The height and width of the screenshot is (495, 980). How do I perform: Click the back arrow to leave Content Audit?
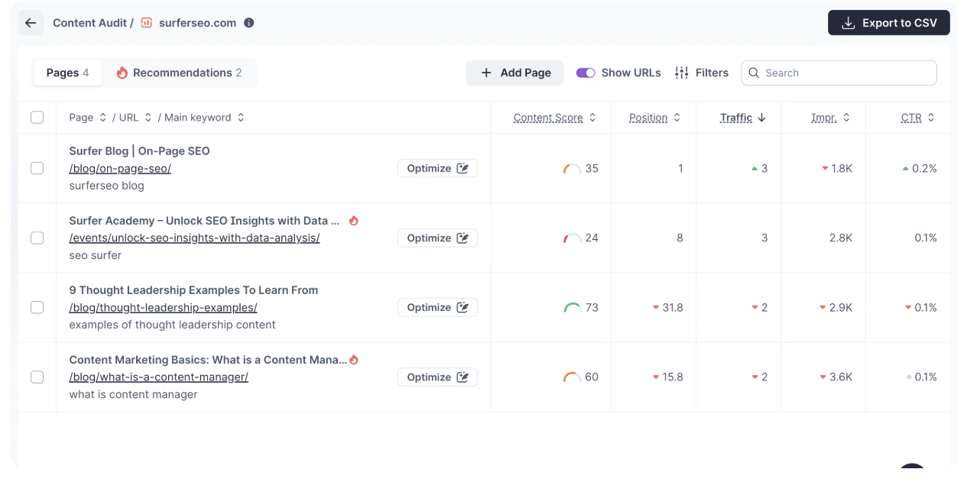click(x=31, y=22)
